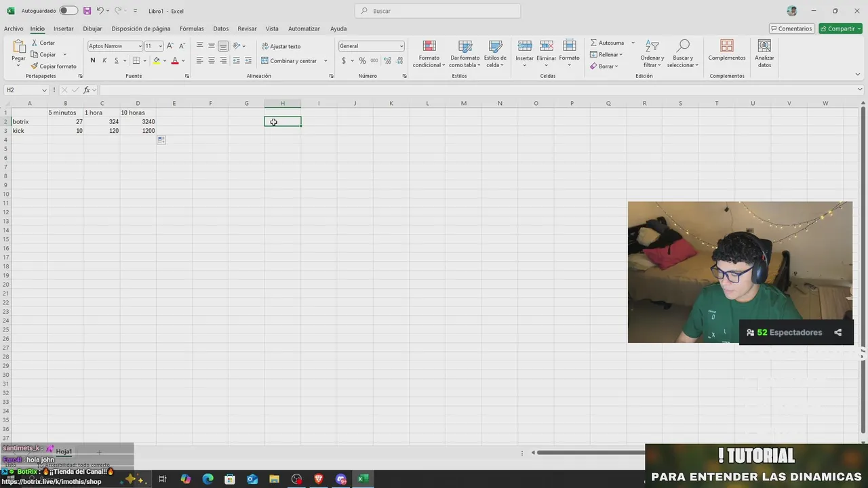Screen dimensions: 868x488
Task: Click the Pegar (paste) clipboard icon
Action: pyautogui.click(x=18, y=47)
